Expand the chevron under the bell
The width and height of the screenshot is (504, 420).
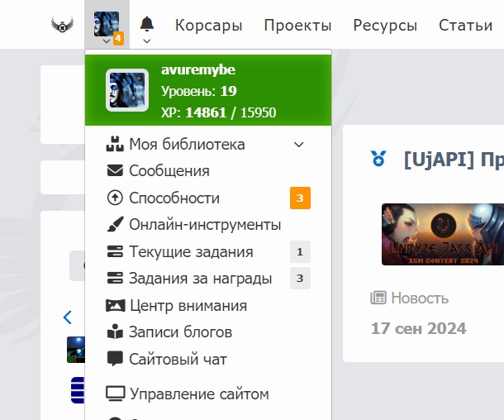pos(147,41)
